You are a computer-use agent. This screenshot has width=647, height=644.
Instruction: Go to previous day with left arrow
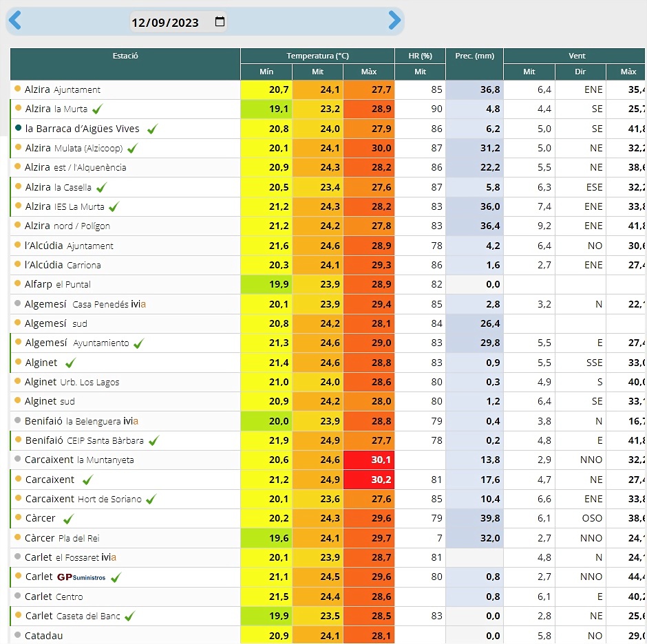[15, 21]
